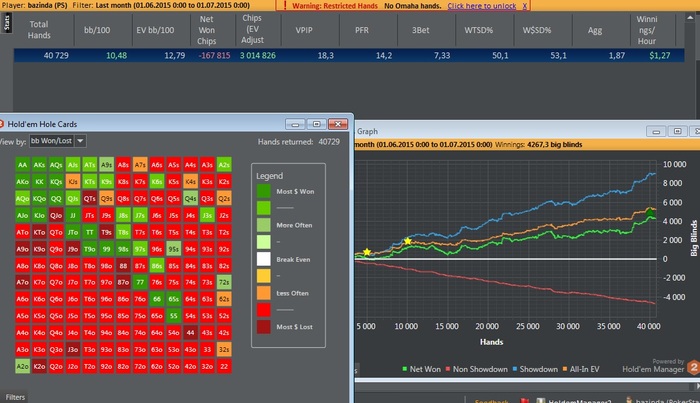Click the More Often light green swatch
This screenshot has width=700, height=403.
pyautogui.click(x=263, y=225)
